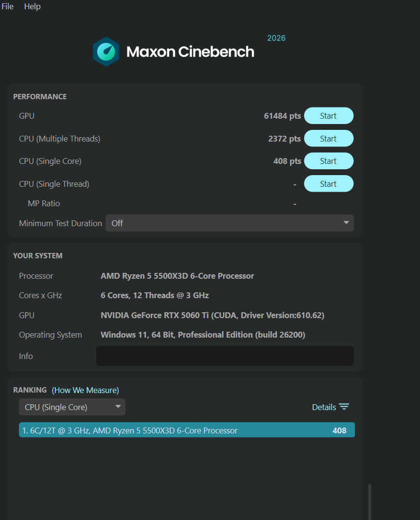This screenshot has height=520, width=420.
Task: Click the MP Ratio label
Action: click(x=44, y=203)
